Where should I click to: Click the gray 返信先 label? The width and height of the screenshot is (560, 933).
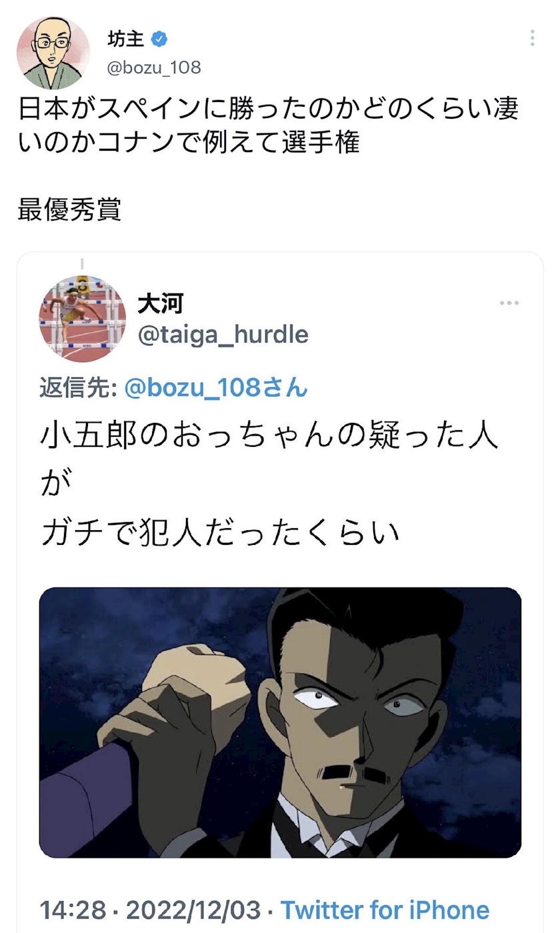79,387
